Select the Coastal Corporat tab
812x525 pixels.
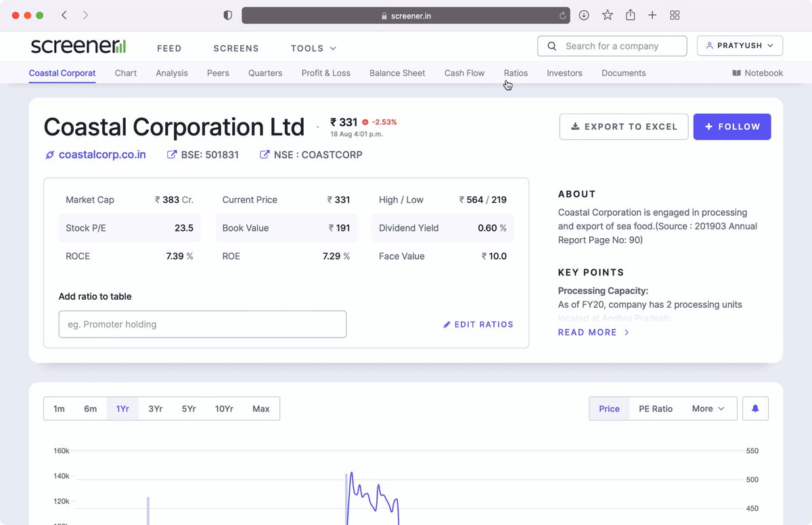[62, 73]
